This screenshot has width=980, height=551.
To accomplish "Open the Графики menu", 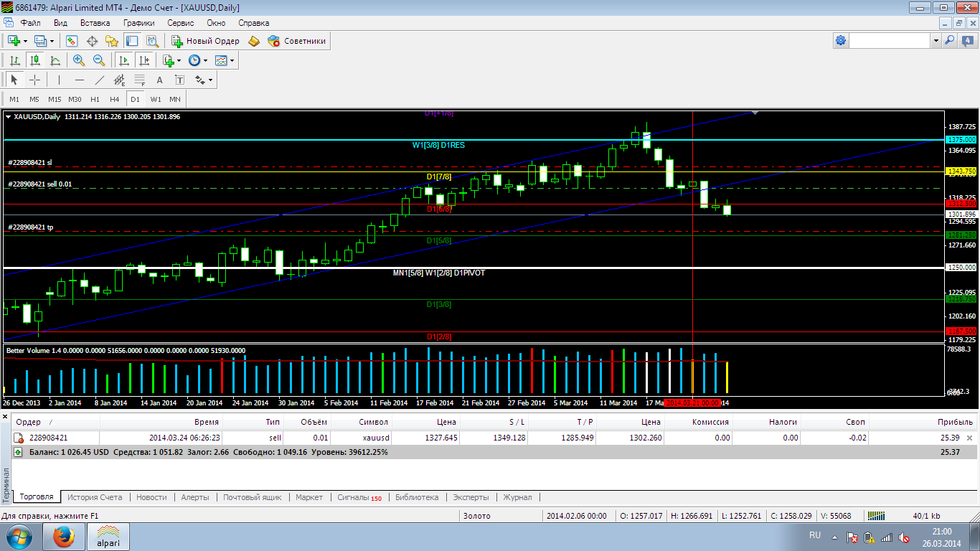I will pyautogui.click(x=138, y=23).
